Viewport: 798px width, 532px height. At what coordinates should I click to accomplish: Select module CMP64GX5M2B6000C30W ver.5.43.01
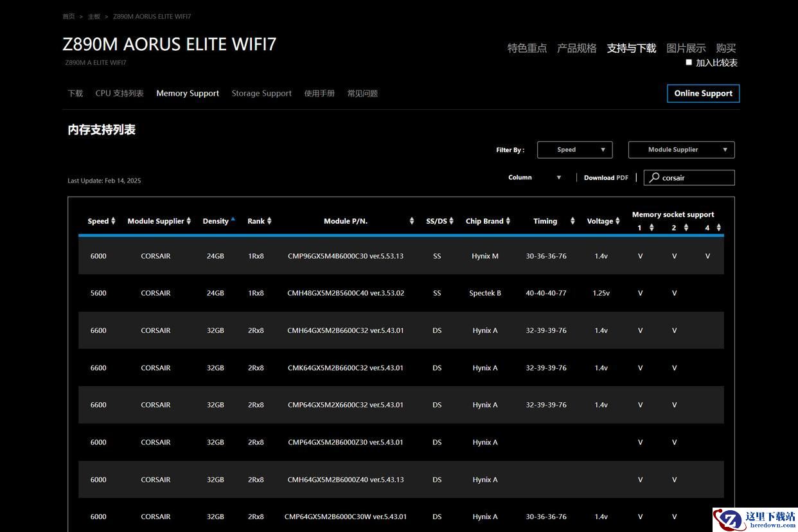click(346, 517)
